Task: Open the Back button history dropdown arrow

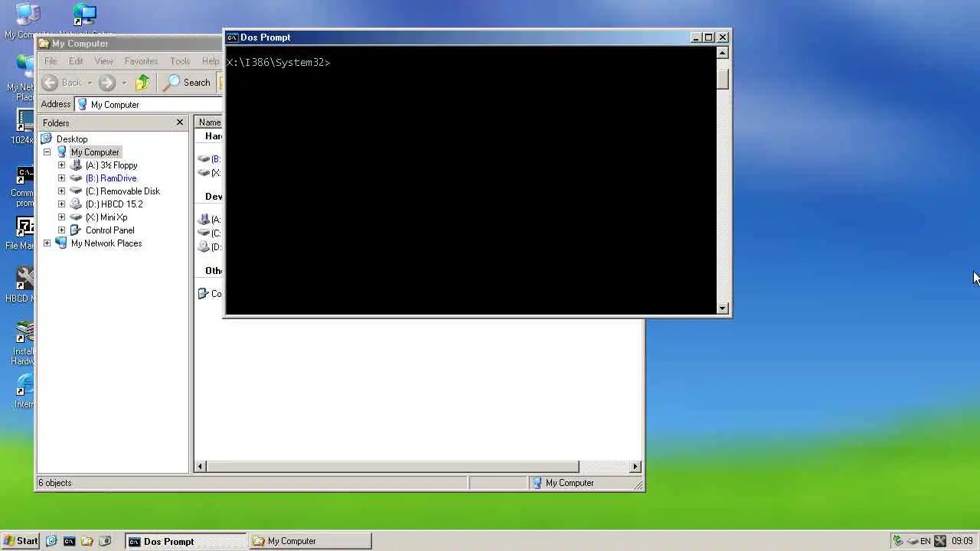Action: point(90,83)
